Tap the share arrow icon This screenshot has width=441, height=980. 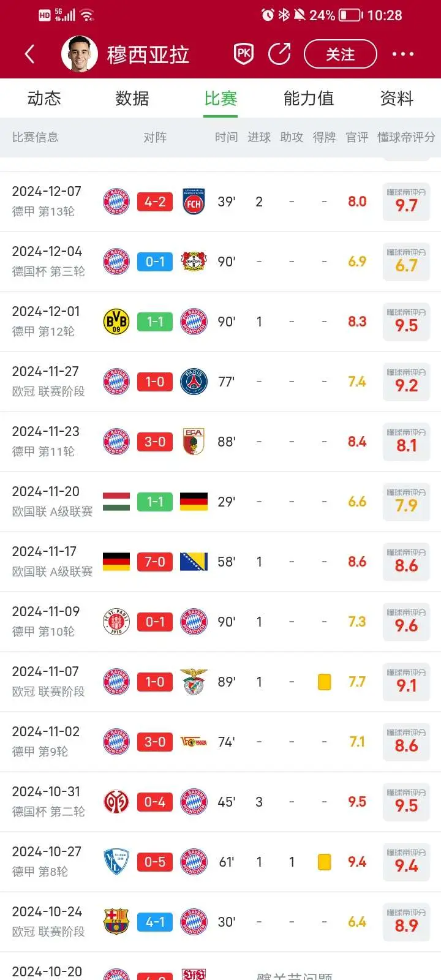pyautogui.click(x=279, y=54)
